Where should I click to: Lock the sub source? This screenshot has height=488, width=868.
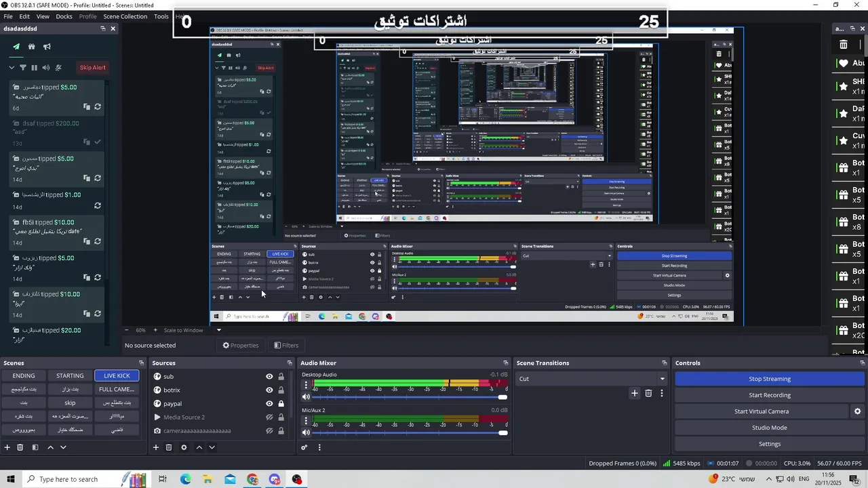click(281, 377)
